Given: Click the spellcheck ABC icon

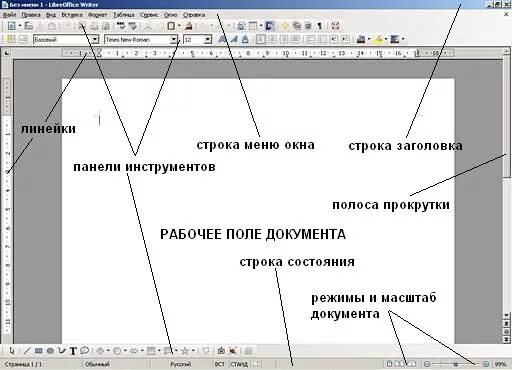Looking at the screenshot, I should click(x=121, y=26).
